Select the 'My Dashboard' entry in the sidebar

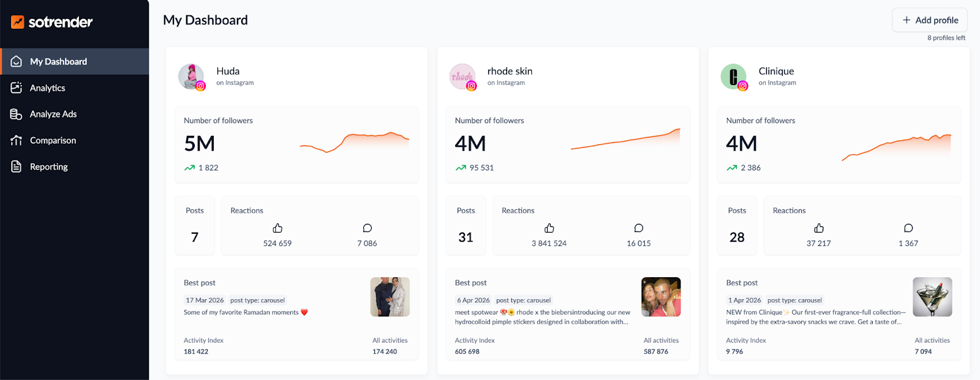click(58, 61)
